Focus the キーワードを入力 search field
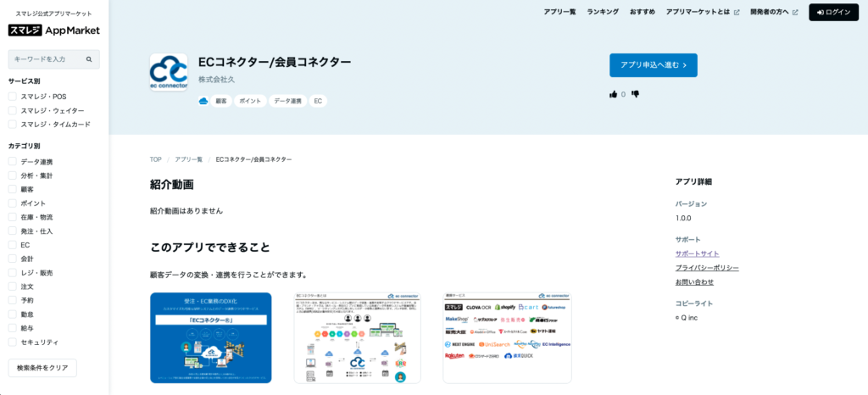The width and height of the screenshot is (868, 395). [53, 59]
